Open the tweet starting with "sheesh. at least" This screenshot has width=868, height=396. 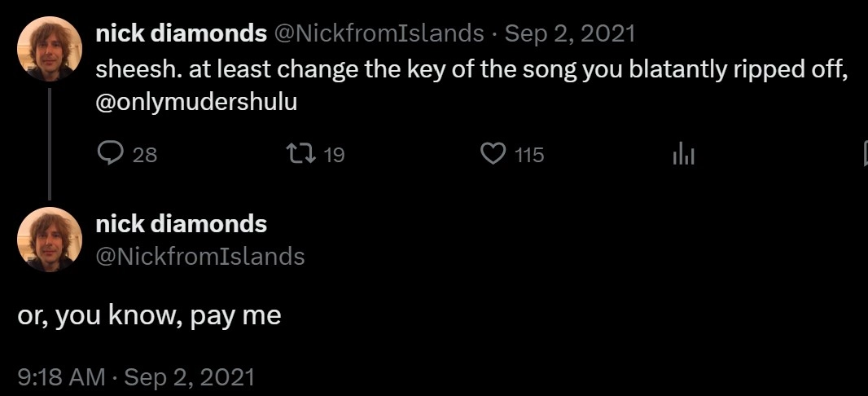coord(472,70)
